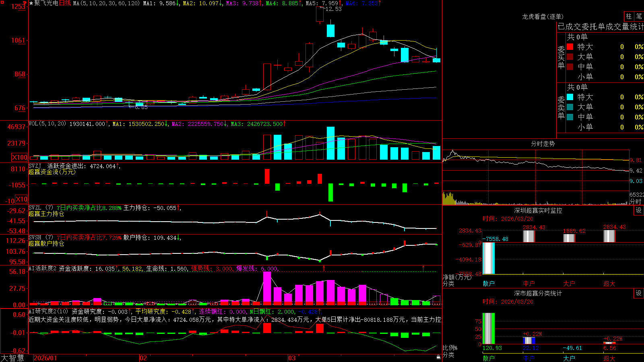Click the 中户 bar showing 2834.43 in monitor
This screenshot has height=362, width=644.
tap(529, 236)
